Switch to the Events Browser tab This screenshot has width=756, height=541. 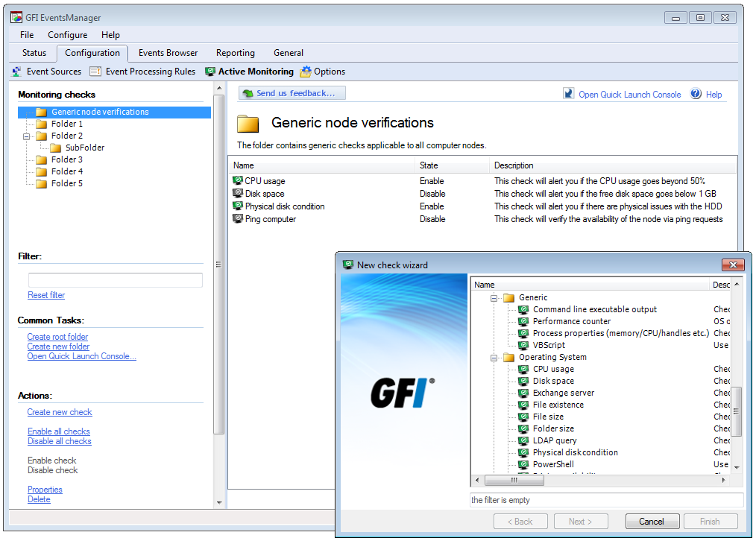(x=168, y=53)
